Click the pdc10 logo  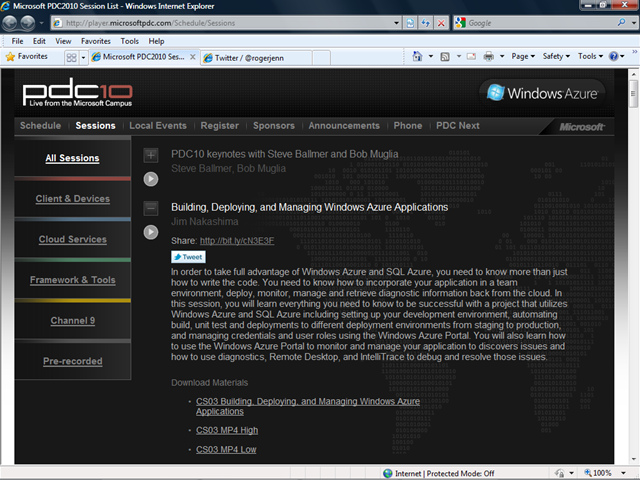[78, 93]
